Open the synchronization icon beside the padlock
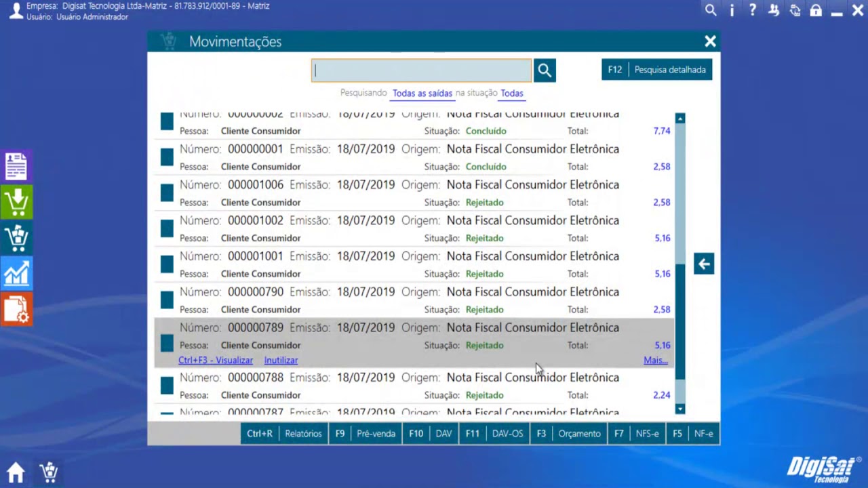 (x=795, y=10)
